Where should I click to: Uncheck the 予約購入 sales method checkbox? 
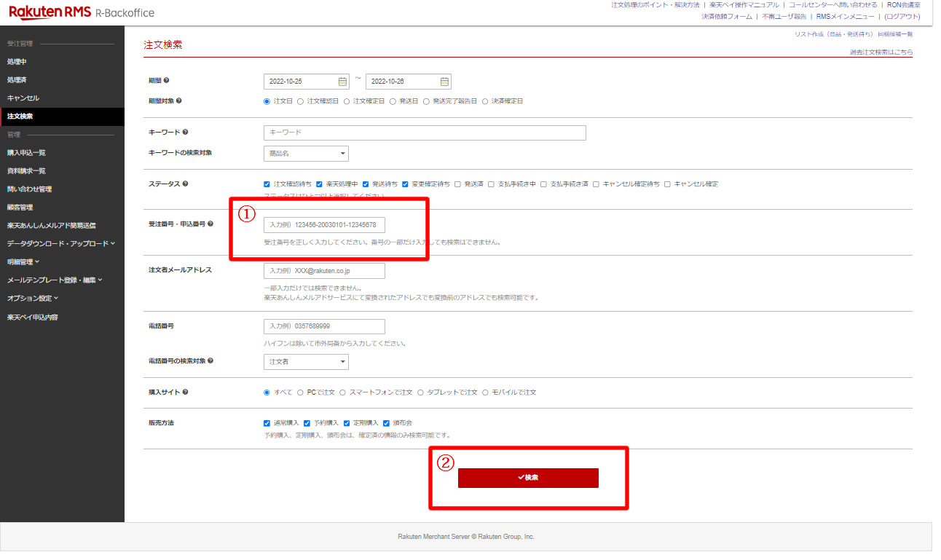pos(307,423)
